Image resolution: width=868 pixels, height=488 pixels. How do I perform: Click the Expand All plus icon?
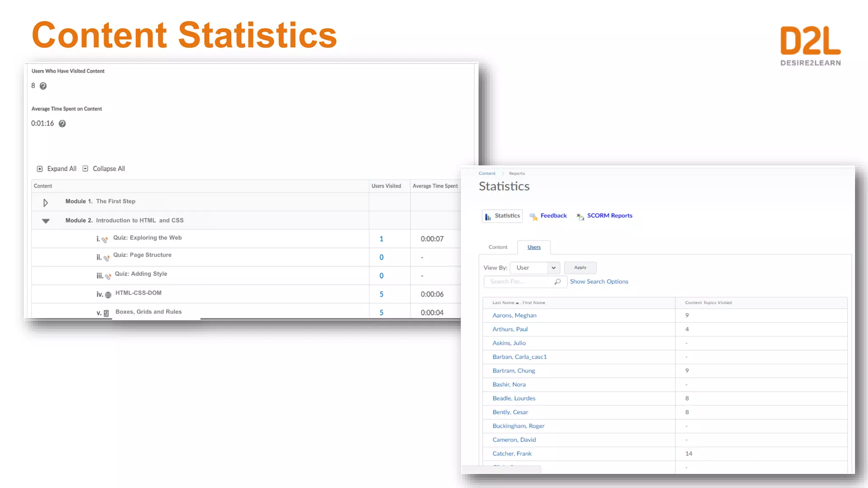pos(40,169)
